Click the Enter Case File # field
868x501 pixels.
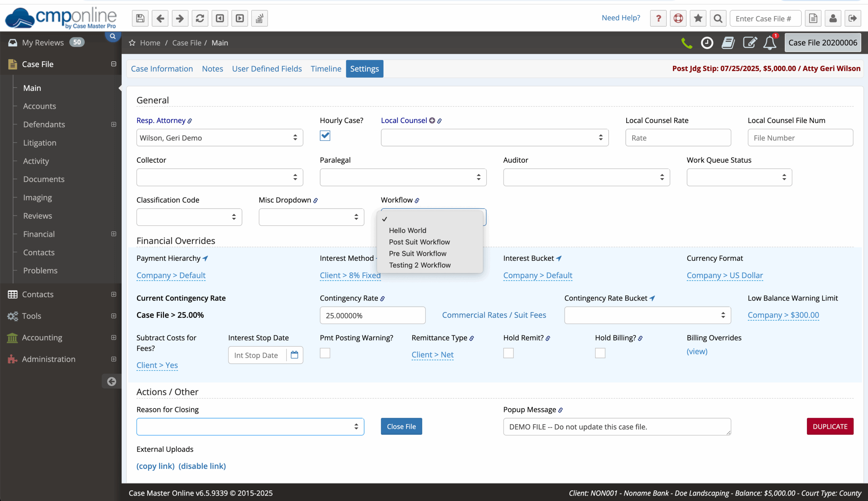pyautogui.click(x=765, y=19)
